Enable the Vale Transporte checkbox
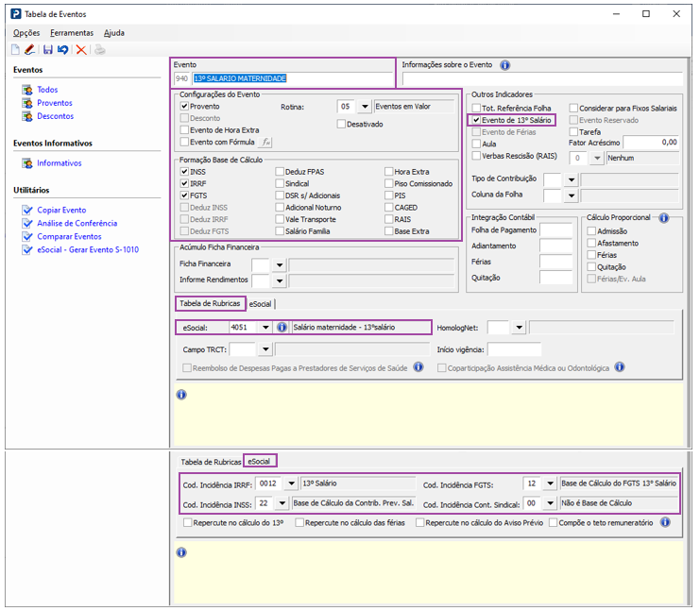Image resolution: width=700 pixels, height=611 pixels. pyautogui.click(x=280, y=219)
